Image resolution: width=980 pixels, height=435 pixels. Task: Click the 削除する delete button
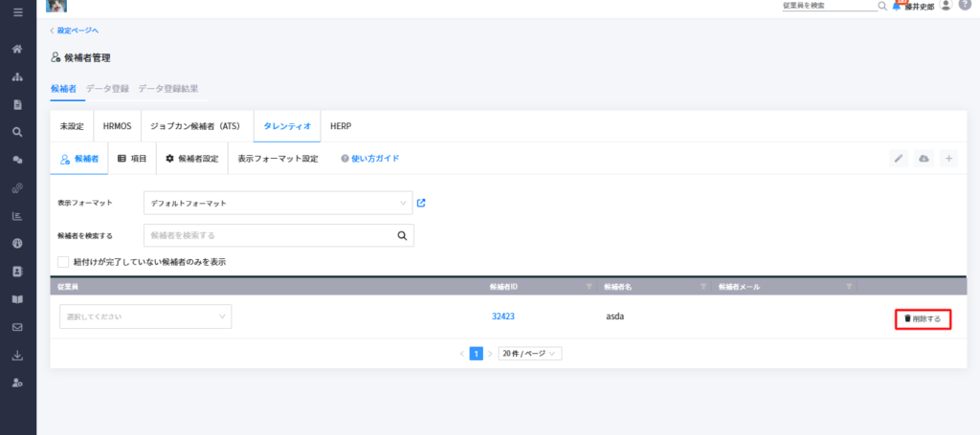pyautogui.click(x=923, y=319)
